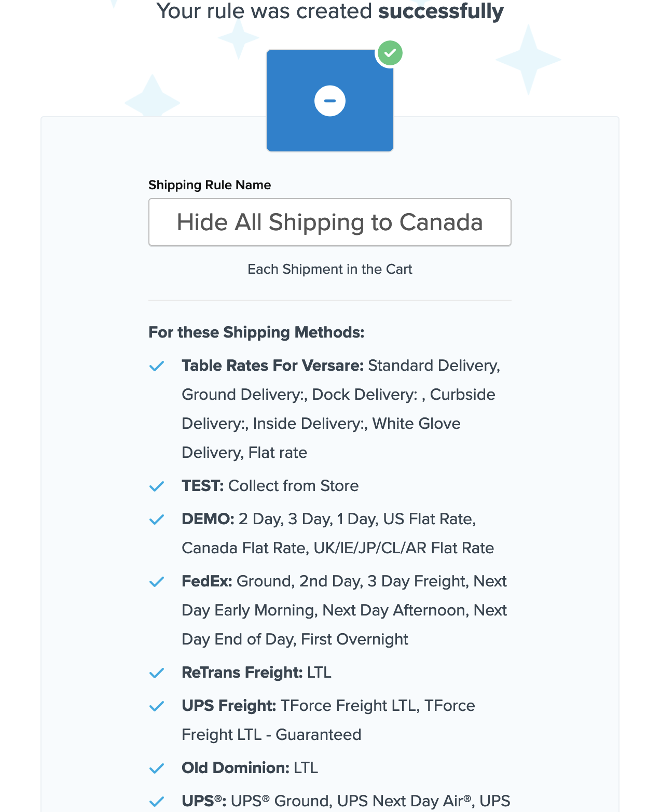Click the FedEx carrier label

(x=206, y=581)
